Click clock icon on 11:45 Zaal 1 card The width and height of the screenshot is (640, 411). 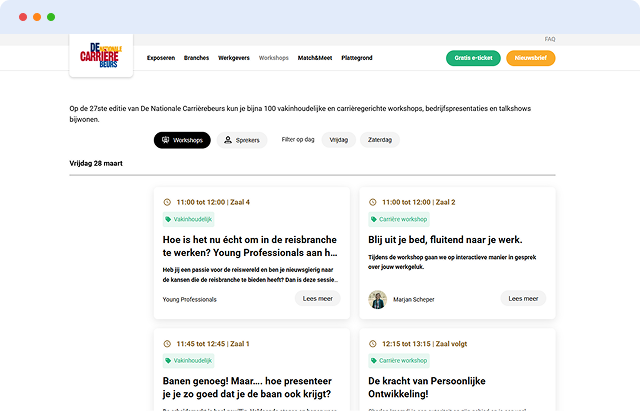tap(167, 344)
